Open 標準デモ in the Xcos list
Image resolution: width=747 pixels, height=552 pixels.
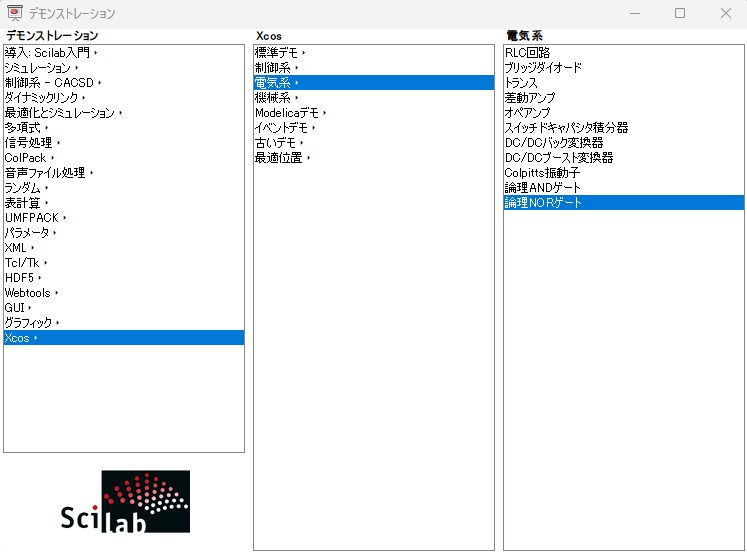click(374, 52)
